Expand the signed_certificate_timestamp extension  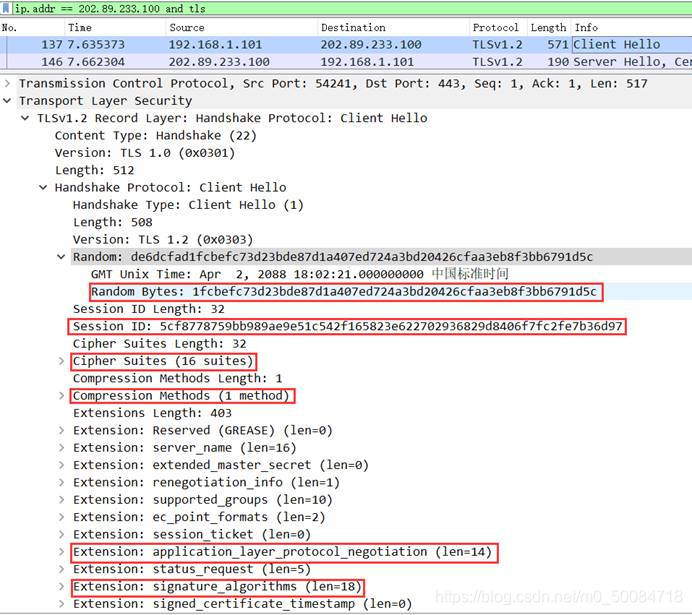61,604
